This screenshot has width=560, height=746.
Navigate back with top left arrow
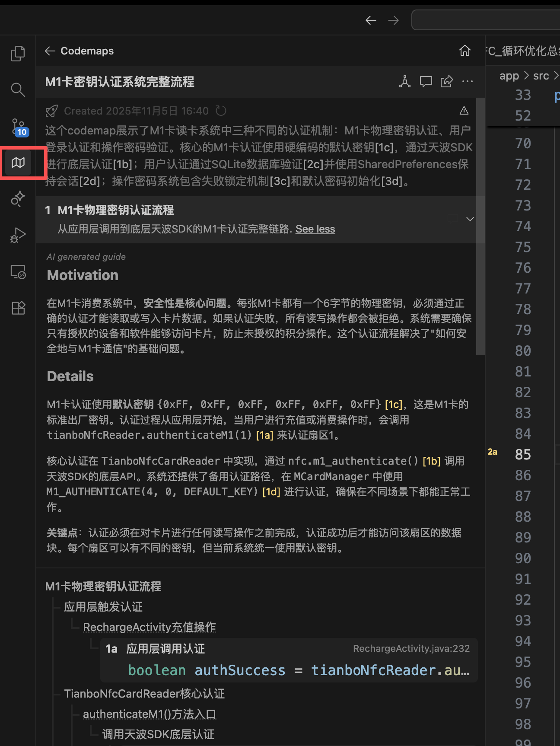(x=371, y=20)
